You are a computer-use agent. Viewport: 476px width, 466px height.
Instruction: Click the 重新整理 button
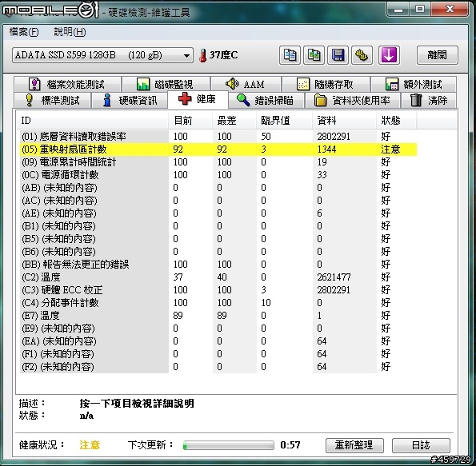[x=354, y=445]
